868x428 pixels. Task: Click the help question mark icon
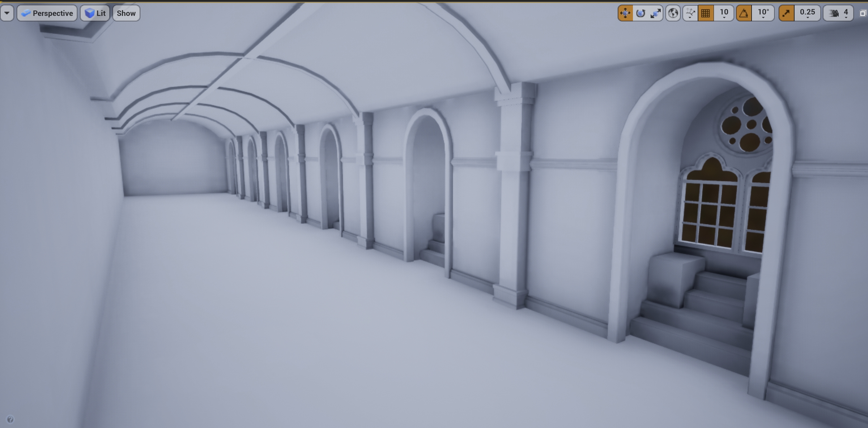pos(10,419)
